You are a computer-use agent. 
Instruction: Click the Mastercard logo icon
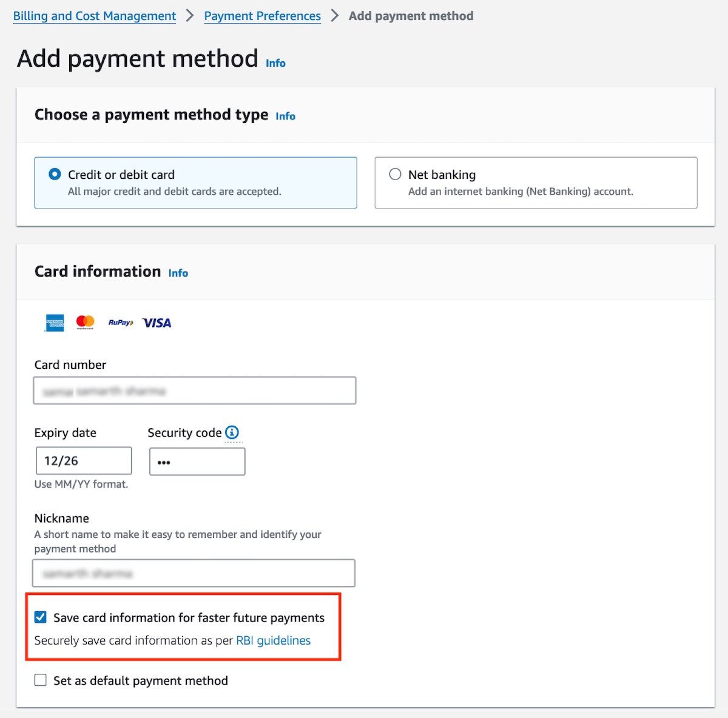coord(85,323)
